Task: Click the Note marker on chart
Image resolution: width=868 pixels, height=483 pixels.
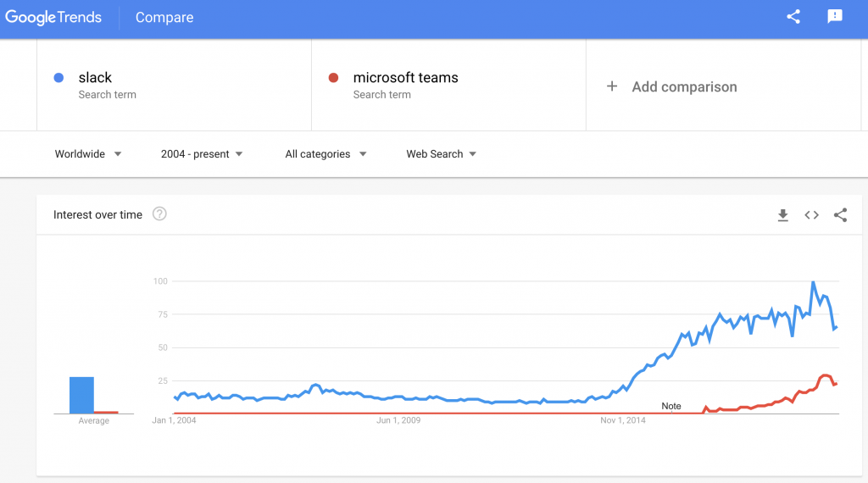Action: (x=671, y=406)
